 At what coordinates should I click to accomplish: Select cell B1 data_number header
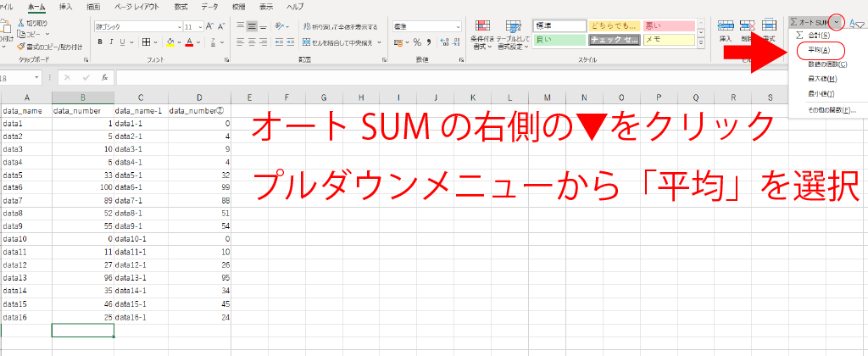81,110
